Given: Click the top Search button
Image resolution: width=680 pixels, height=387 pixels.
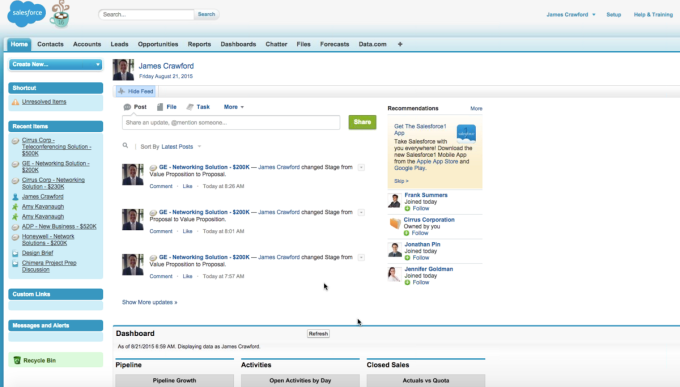Looking at the screenshot, I should tap(206, 14).
